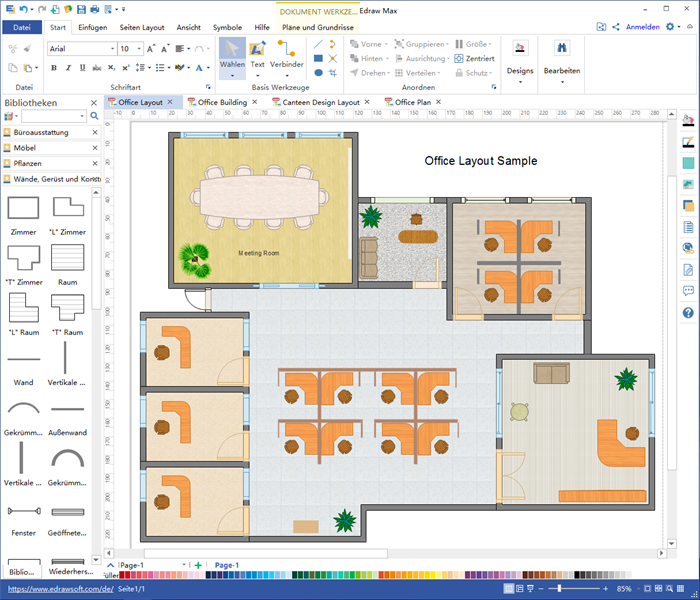Click the Anmelden sign-in link
Screen dimensions: 700x600
pyautogui.click(x=642, y=27)
